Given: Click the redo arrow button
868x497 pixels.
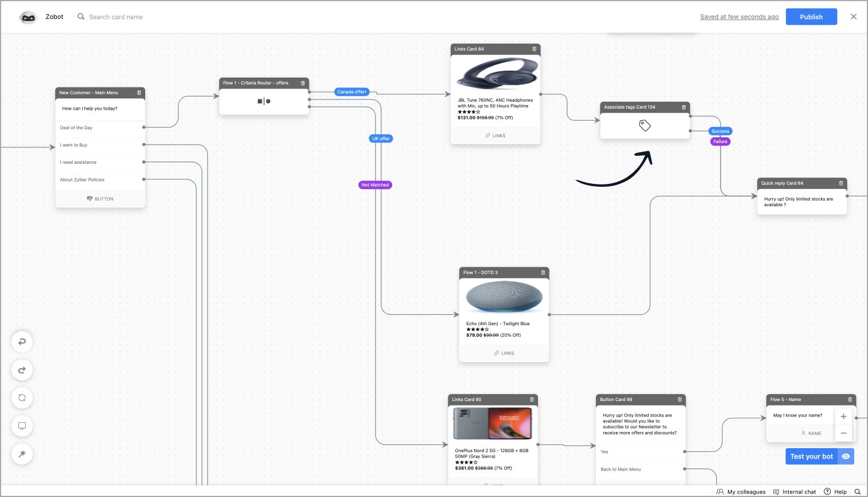Looking at the screenshot, I should (x=22, y=370).
